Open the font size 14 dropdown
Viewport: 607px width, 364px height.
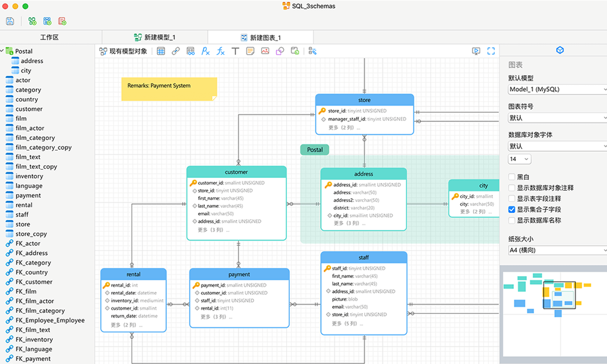point(519,159)
